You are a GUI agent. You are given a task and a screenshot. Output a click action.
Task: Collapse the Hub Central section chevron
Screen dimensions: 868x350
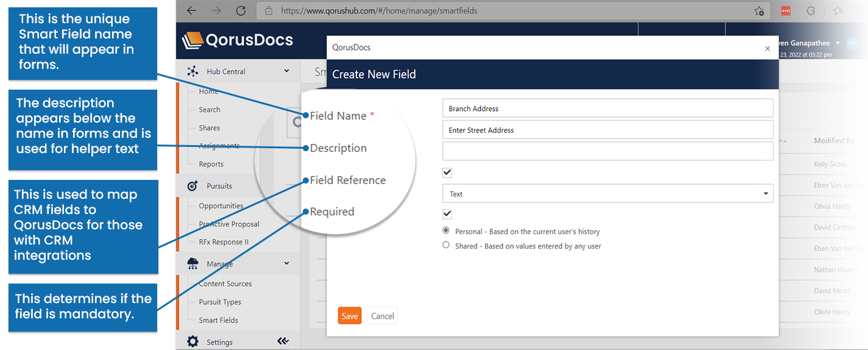(x=286, y=71)
